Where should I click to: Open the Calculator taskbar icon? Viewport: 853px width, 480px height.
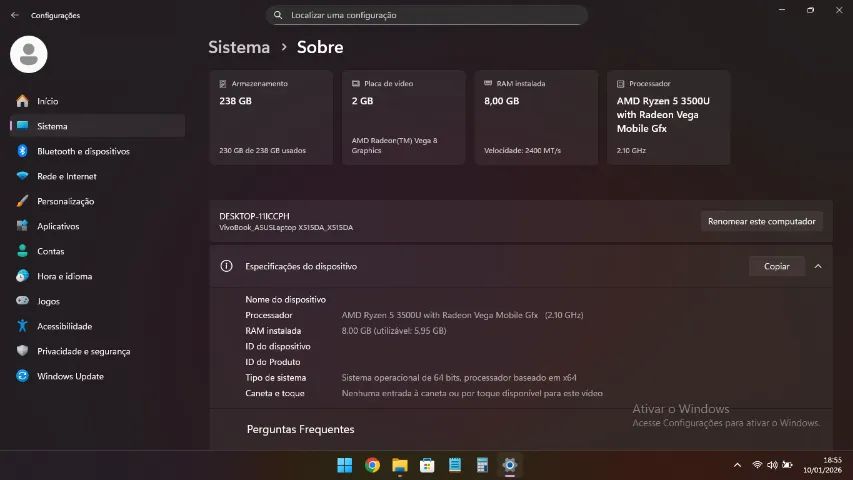pos(482,465)
